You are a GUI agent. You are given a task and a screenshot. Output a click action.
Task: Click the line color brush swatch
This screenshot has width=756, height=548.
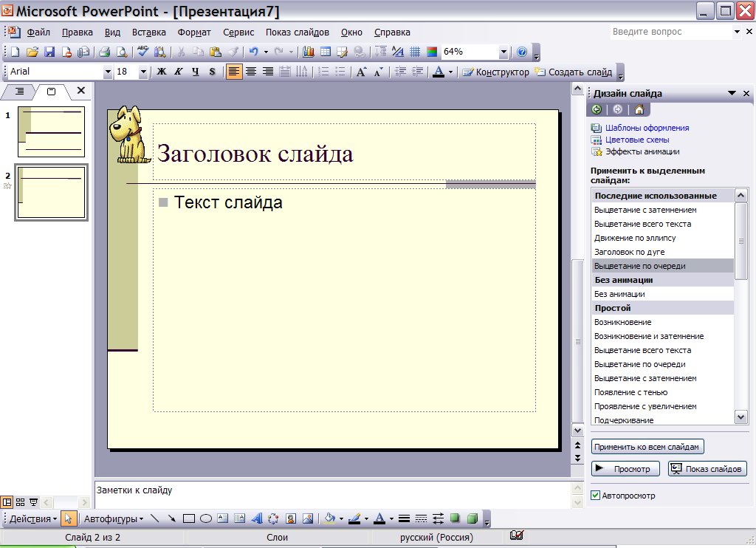pos(354,518)
